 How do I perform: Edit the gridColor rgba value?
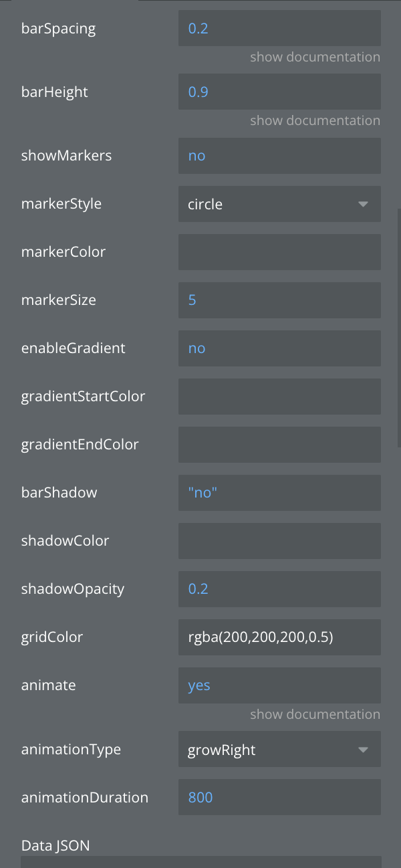[x=279, y=637]
